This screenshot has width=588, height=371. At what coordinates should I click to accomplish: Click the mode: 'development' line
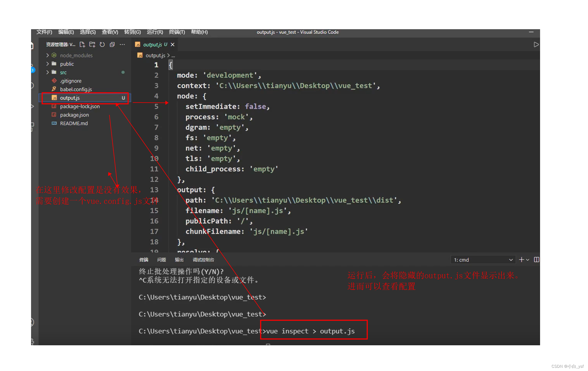tap(219, 75)
